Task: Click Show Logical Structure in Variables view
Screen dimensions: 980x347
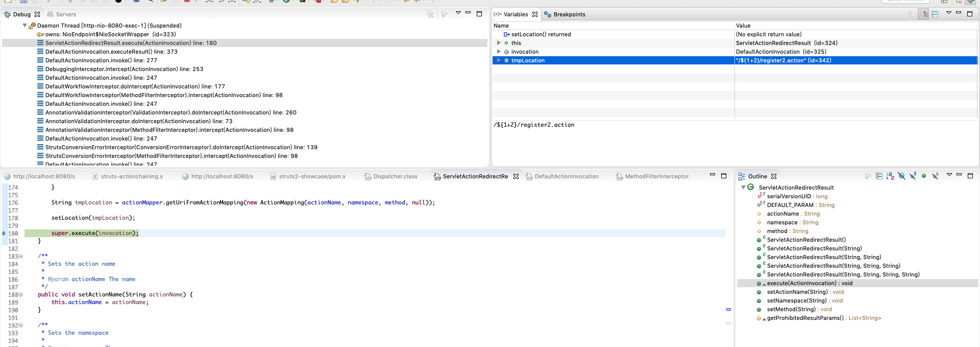Action: point(923,14)
